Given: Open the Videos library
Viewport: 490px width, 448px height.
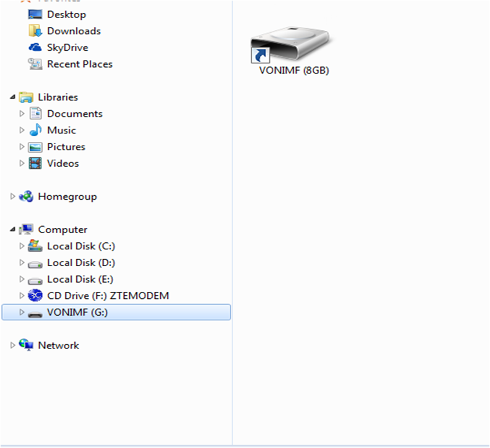Looking at the screenshot, I should (63, 163).
